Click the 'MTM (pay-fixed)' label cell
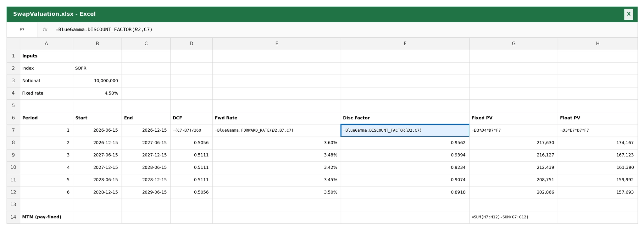644x230 pixels. click(47, 217)
